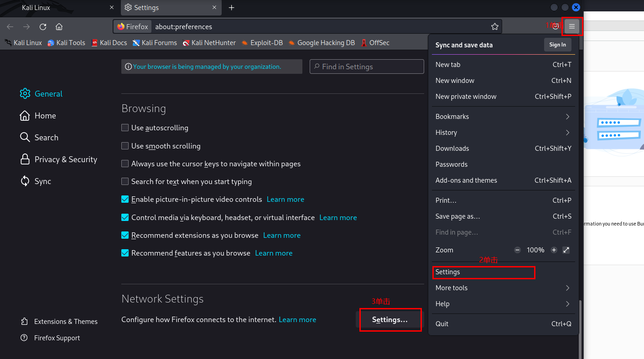The height and width of the screenshot is (359, 644).
Task: Enable the Use smooth scrolling checkbox
Action: pos(125,146)
